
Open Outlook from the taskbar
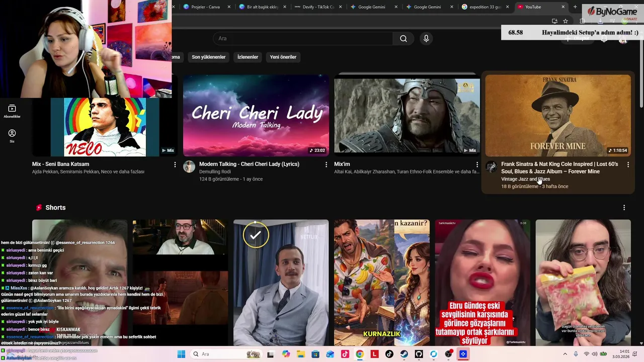point(330,354)
